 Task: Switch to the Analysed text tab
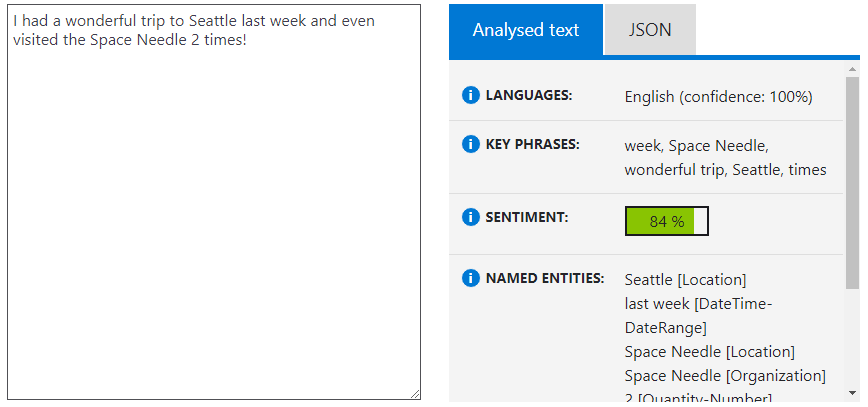click(x=526, y=30)
